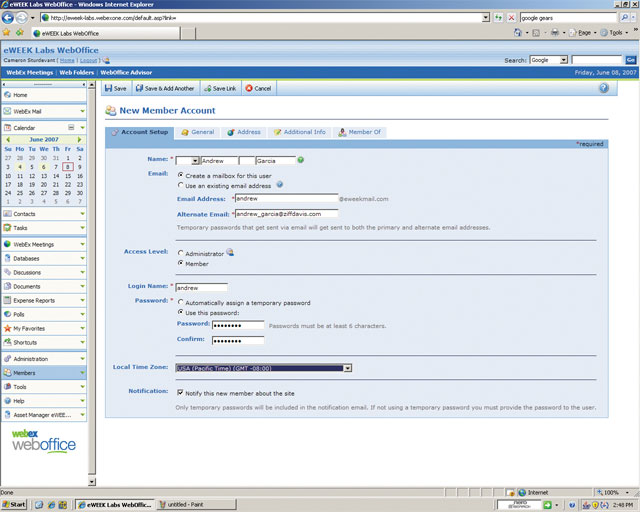This screenshot has width=640, height=512.
Task: Click the browser Stop icon
Action: coord(511,18)
